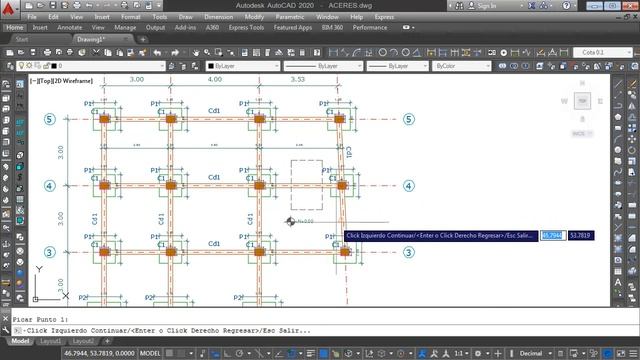Open the DesignCenter palette icon

(256, 52)
